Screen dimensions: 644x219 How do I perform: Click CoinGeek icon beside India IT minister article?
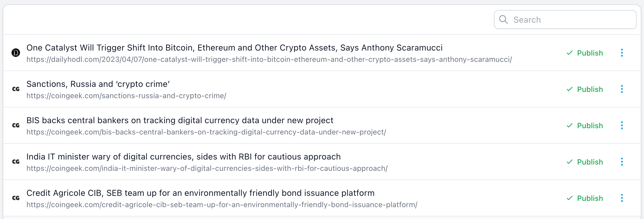pos(16,162)
